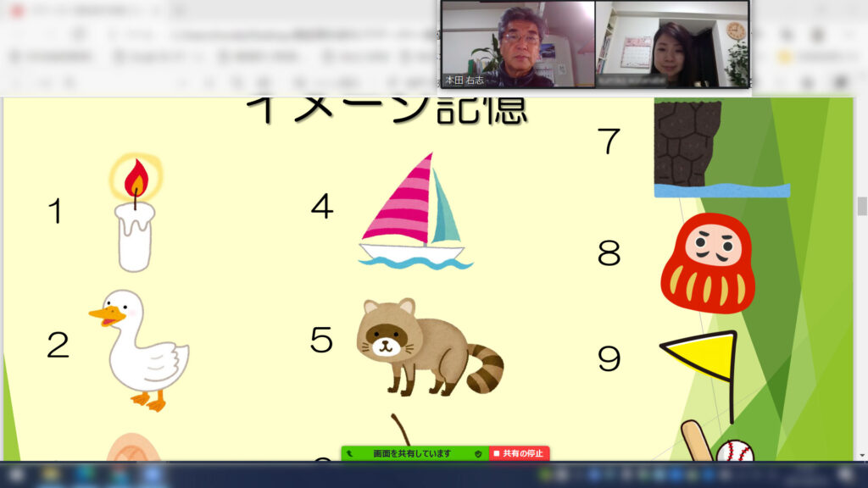Open the taskbar notification center
The width and height of the screenshot is (868, 488).
click(x=846, y=474)
